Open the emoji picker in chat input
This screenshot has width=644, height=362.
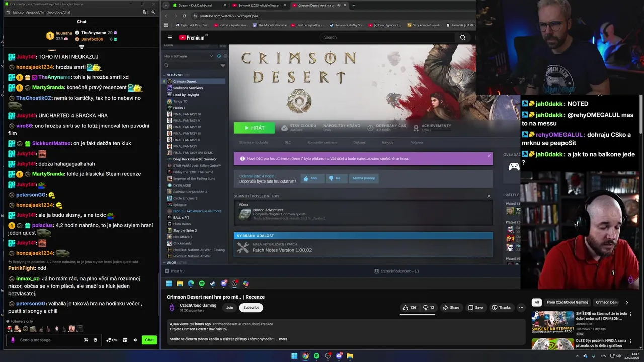(95, 340)
